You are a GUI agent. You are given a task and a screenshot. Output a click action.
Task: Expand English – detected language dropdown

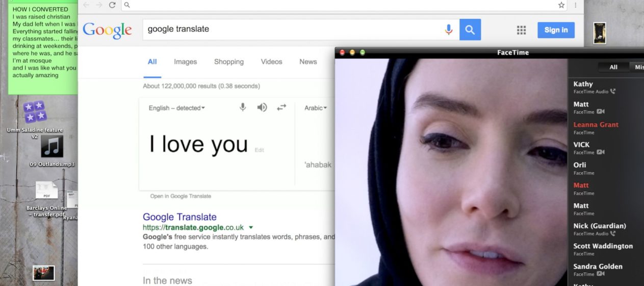[177, 108]
